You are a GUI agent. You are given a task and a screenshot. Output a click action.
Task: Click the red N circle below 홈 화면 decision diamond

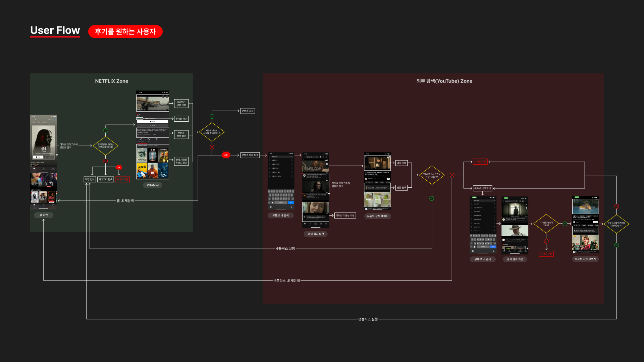pos(105,161)
